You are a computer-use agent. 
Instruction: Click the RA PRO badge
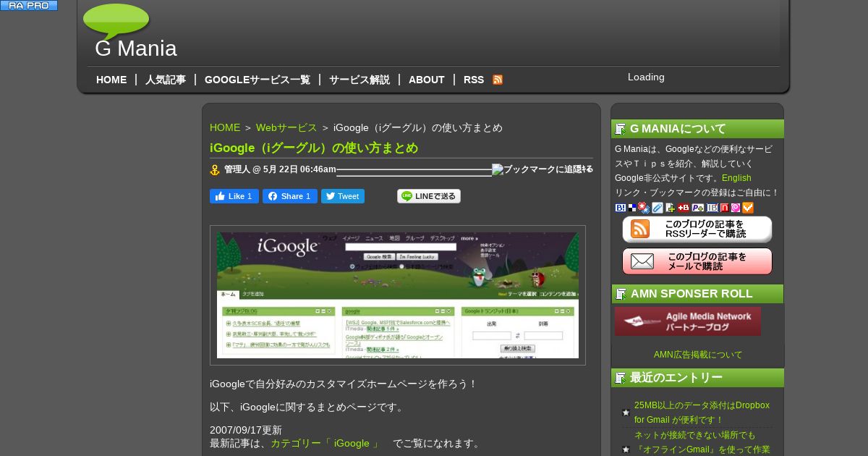click(29, 5)
